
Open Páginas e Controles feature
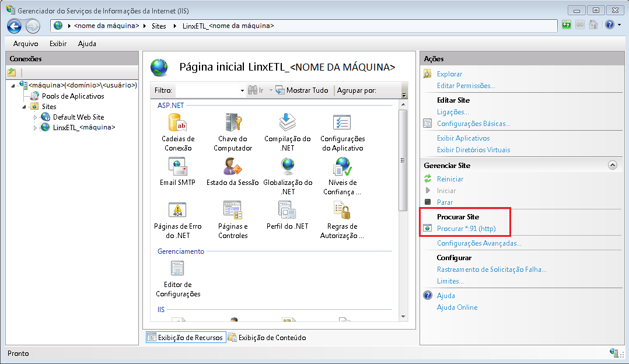tap(233, 220)
